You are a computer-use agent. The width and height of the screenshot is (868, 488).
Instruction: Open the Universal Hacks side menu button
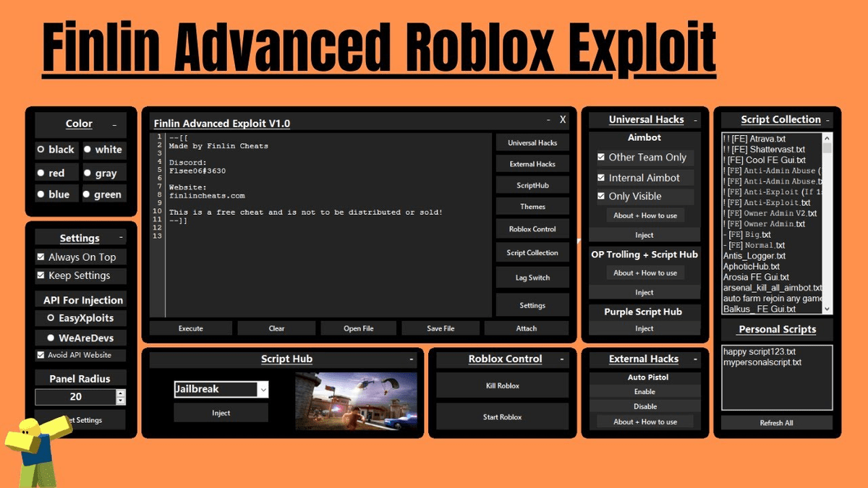pyautogui.click(x=532, y=143)
